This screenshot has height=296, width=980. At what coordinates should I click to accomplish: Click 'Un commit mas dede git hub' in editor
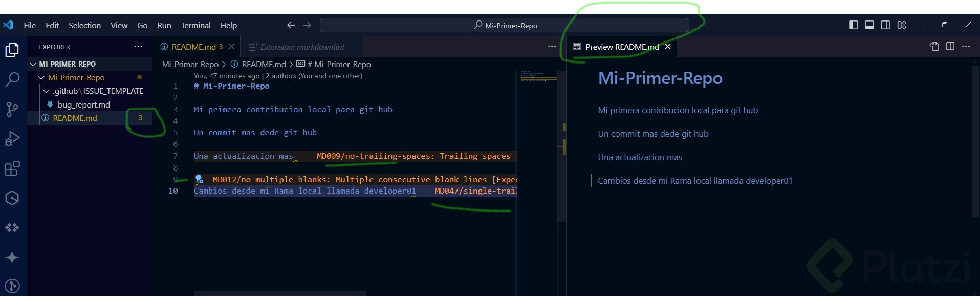[255, 133]
